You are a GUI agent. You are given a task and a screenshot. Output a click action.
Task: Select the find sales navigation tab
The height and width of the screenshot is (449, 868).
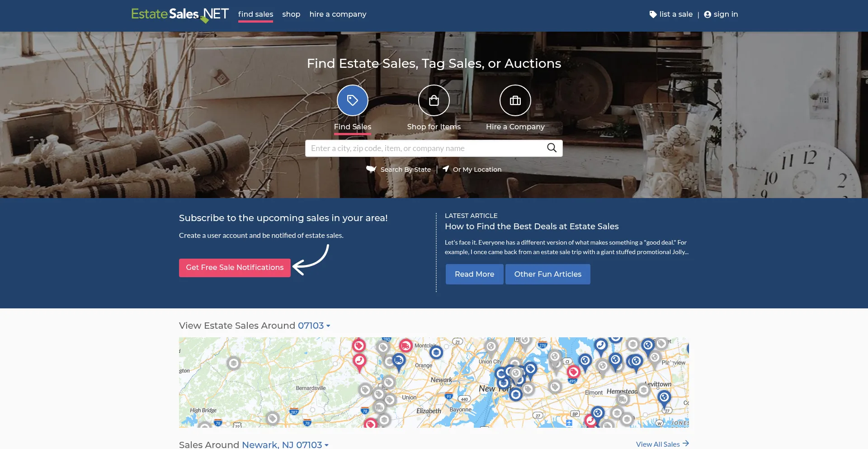(255, 14)
